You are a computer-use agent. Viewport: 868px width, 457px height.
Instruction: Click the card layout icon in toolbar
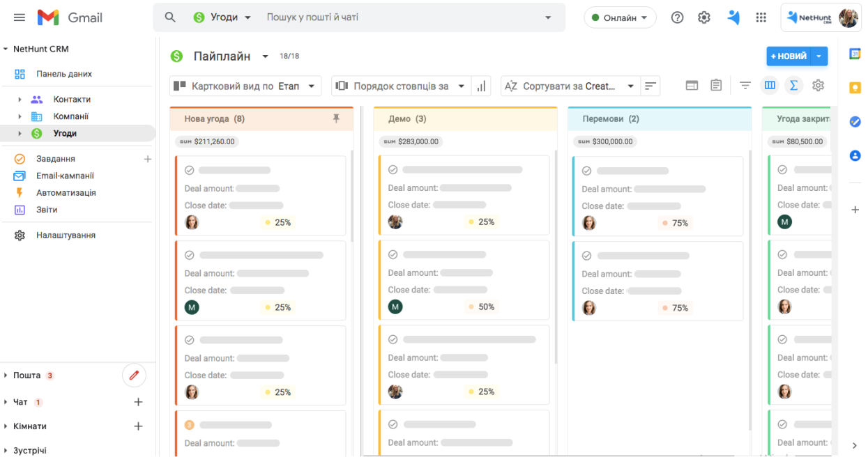pos(692,86)
